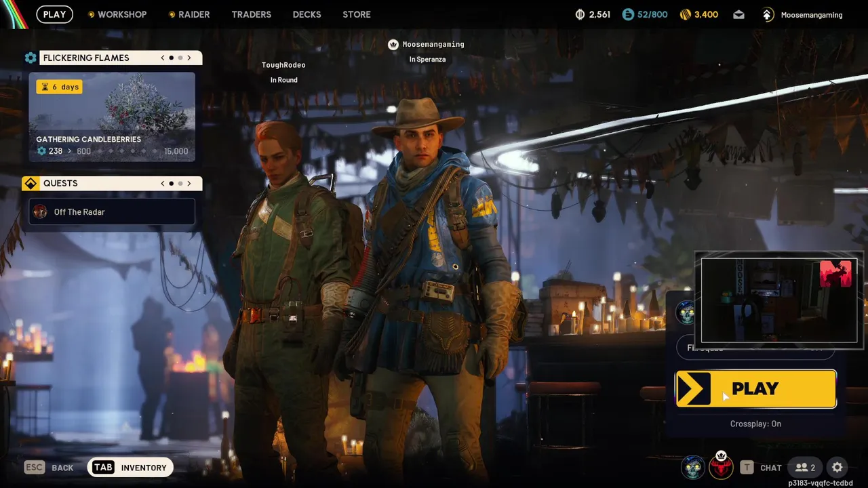
Task: Click the webcam overlay red logo
Action: point(835,274)
